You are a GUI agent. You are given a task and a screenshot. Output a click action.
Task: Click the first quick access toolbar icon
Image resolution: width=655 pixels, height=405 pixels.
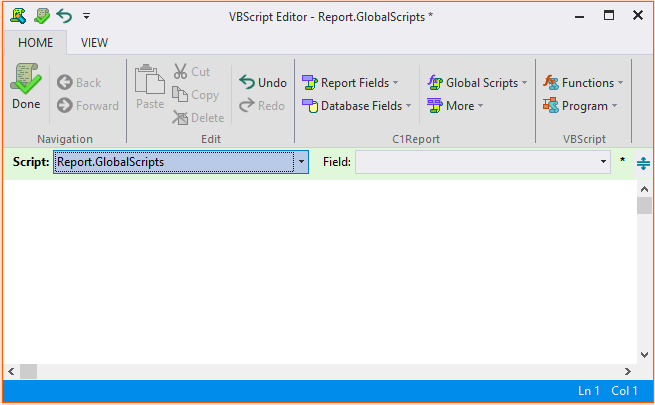click(x=18, y=16)
